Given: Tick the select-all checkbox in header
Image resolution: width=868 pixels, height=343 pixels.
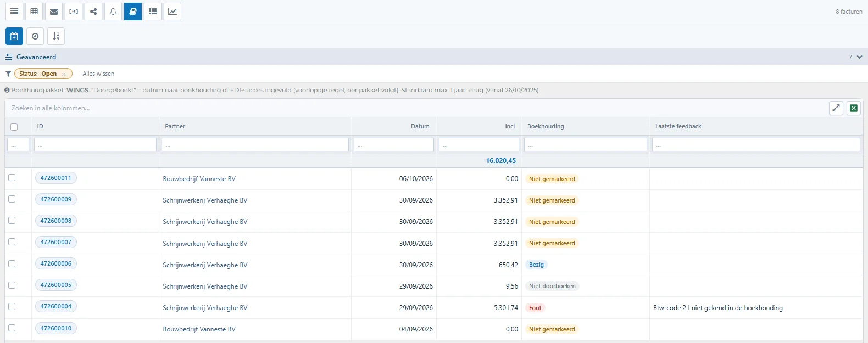Looking at the screenshot, I should pyautogui.click(x=14, y=127).
